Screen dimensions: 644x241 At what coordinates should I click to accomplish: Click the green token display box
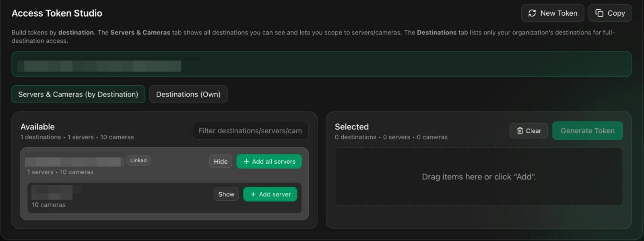coord(321,64)
